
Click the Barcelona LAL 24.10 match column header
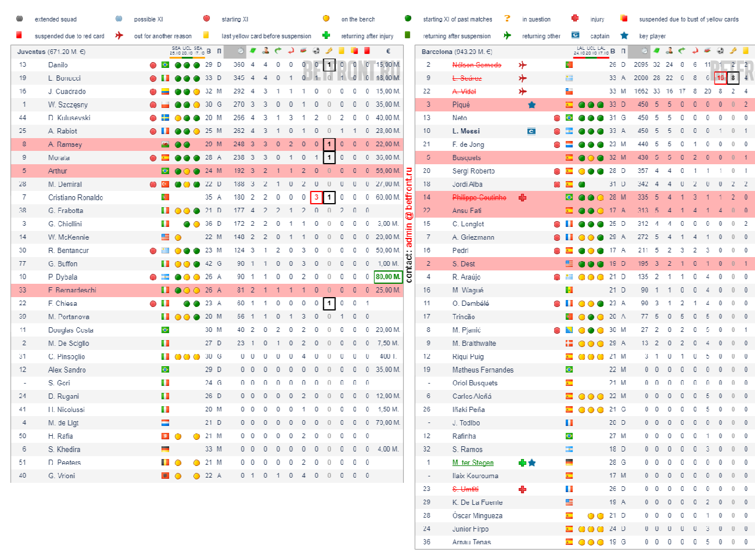tap(580, 51)
